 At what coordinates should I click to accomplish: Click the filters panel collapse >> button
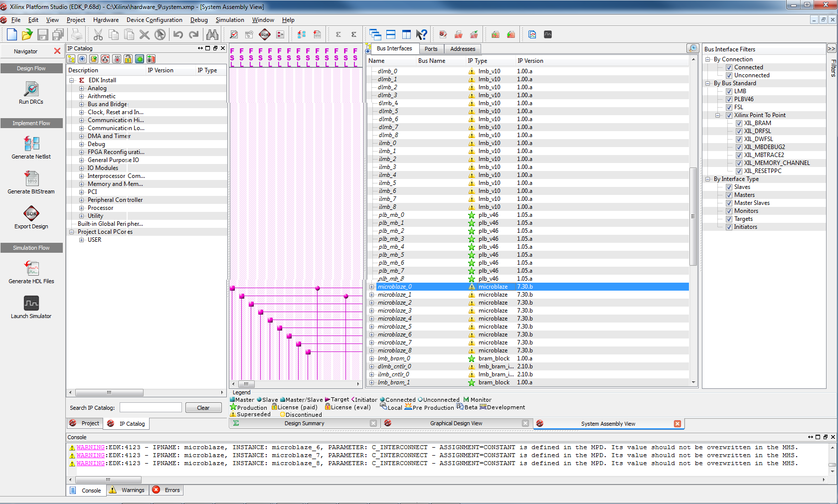(832, 48)
